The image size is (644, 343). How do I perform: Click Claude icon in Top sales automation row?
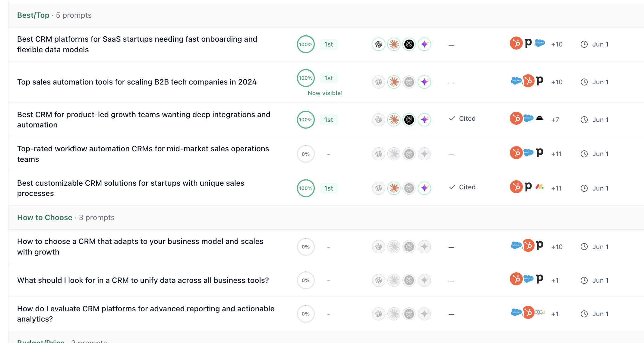[394, 82]
